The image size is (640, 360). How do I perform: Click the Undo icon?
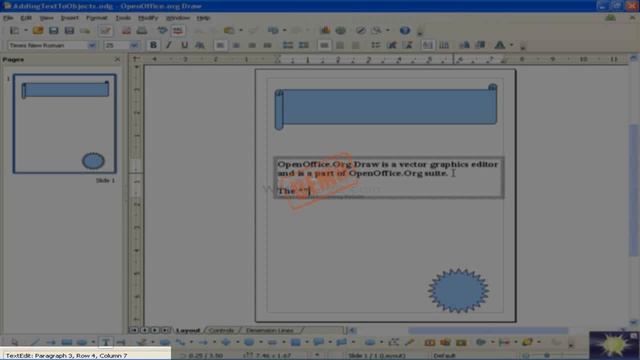click(x=273, y=31)
